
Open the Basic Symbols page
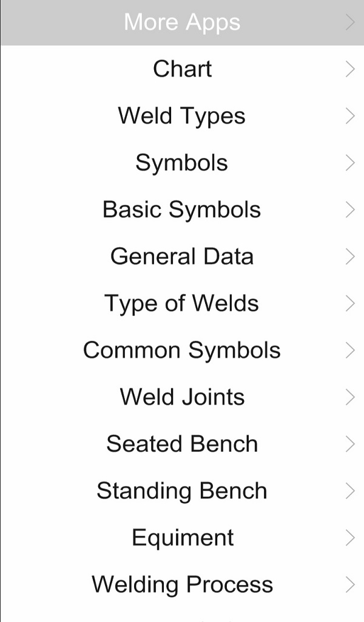click(x=182, y=209)
